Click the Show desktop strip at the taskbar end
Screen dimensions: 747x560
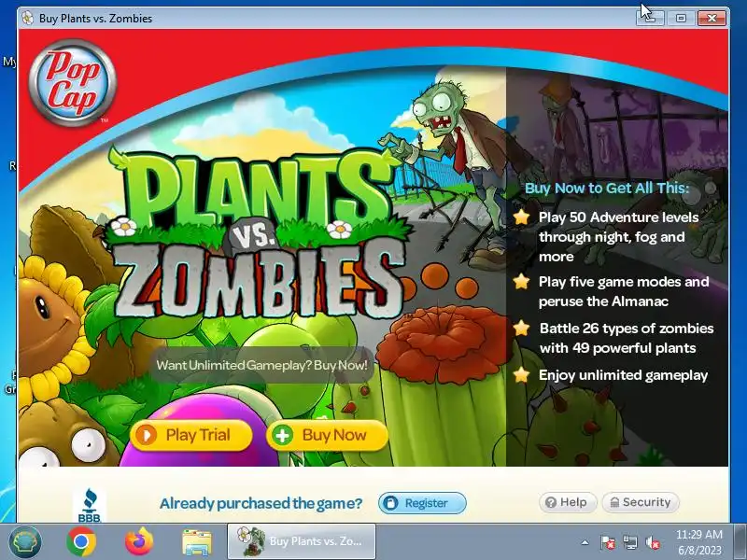[740, 542]
